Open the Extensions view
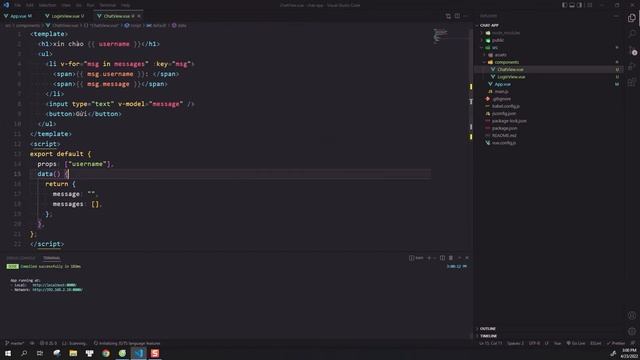The height and width of the screenshot is (360, 640). [x=632, y=82]
